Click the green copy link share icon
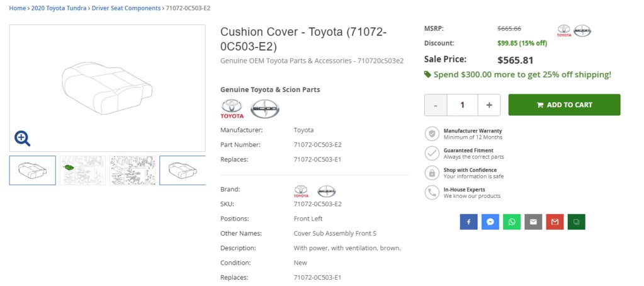644x286 pixels. point(576,222)
